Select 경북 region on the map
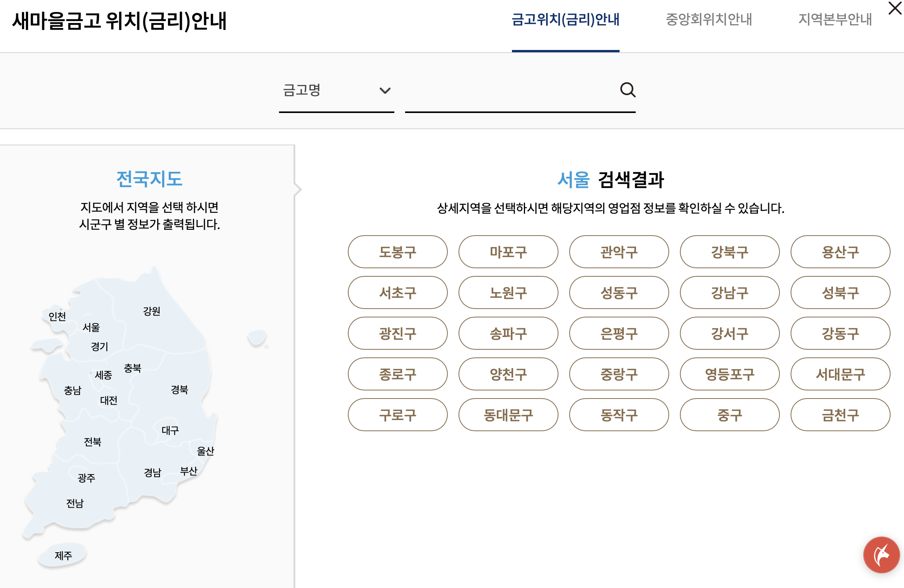This screenshot has height=588, width=904. click(x=179, y=390)
